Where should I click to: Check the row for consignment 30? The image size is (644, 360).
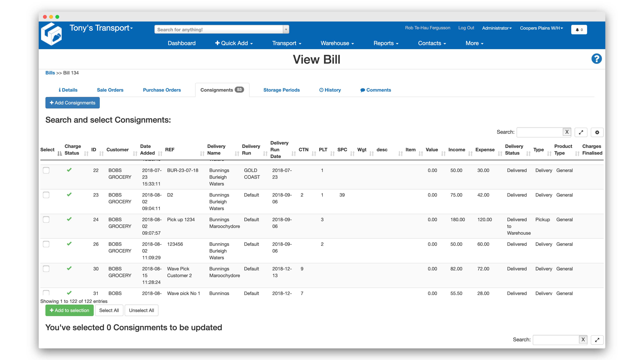46,269
